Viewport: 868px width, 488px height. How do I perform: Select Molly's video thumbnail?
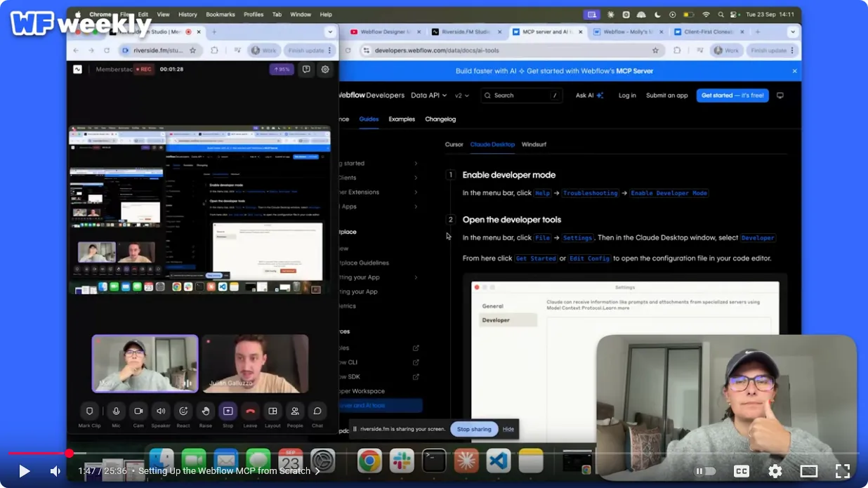point(145,363)
